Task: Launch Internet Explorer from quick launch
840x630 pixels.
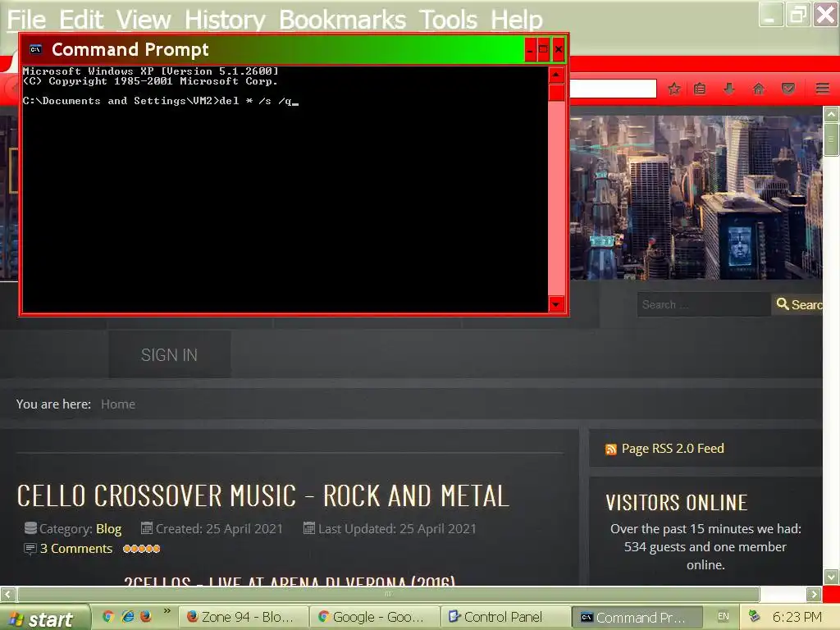Action: [x=127, y=617]
